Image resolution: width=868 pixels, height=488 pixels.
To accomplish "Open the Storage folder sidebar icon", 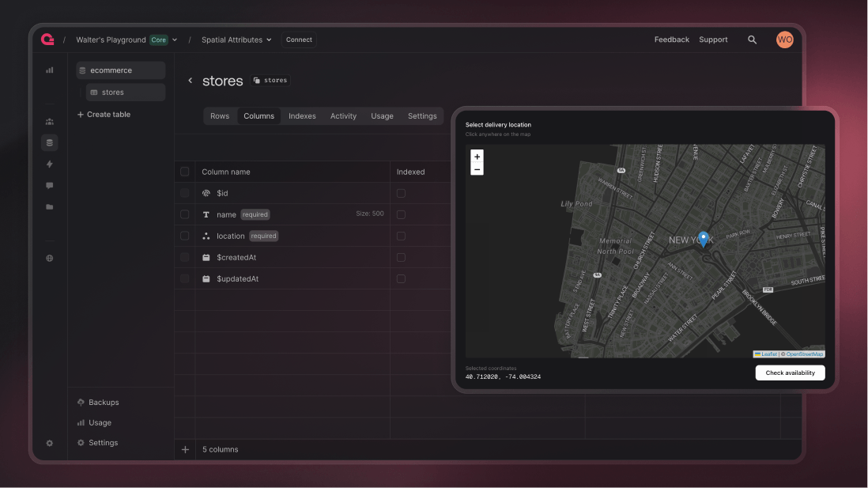I will [x=50, y=207].
